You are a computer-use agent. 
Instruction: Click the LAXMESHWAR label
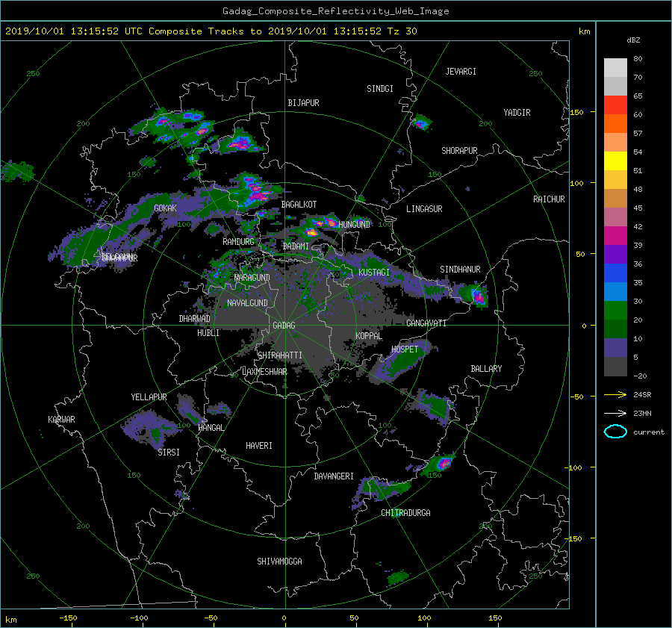click(x=264, y=372)
